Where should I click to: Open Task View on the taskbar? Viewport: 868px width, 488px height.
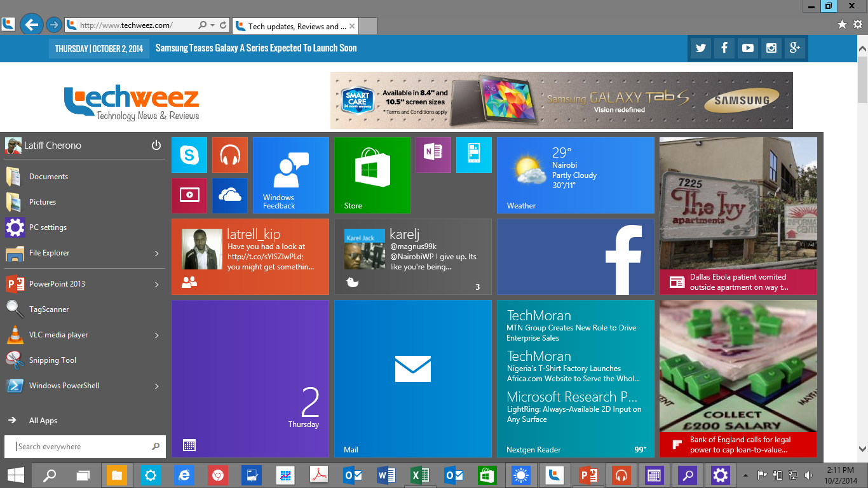83,475
